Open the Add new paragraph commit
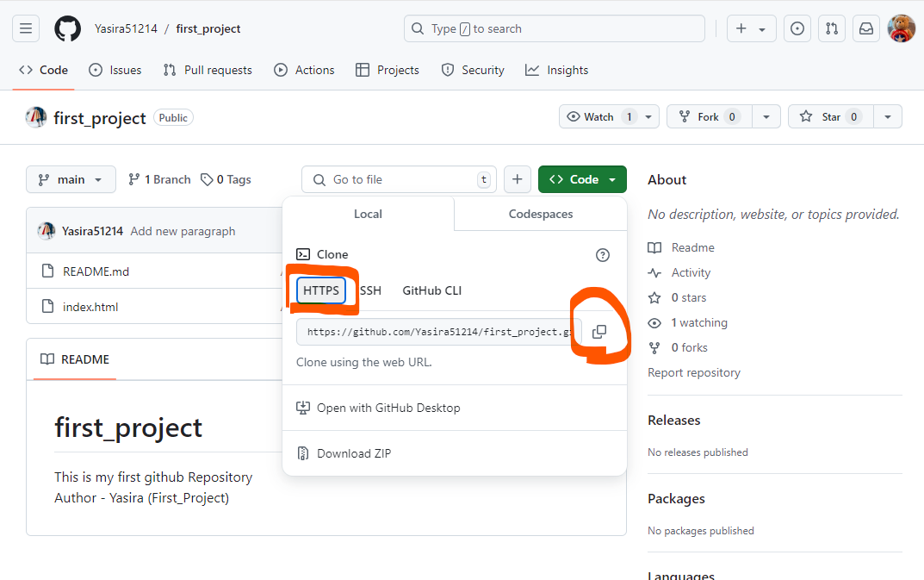 click(x=183, y=231)
